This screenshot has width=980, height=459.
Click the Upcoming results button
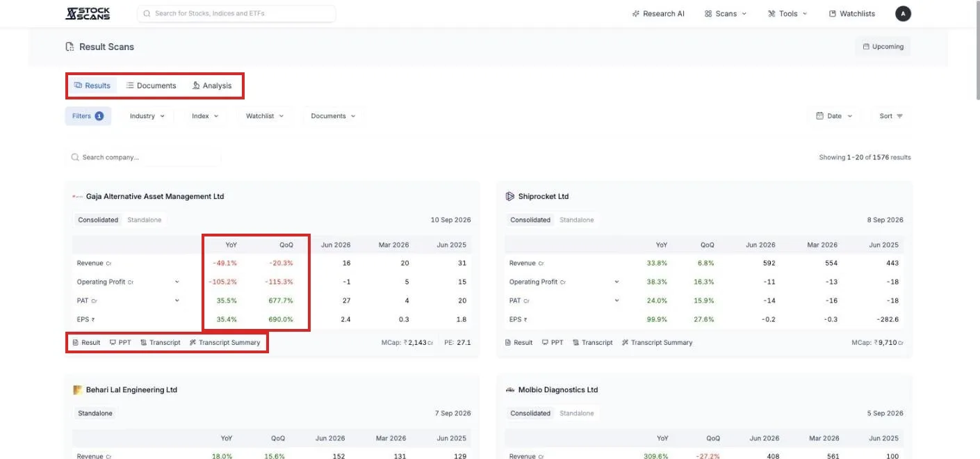pyautogui.click(x=883, y=47)
